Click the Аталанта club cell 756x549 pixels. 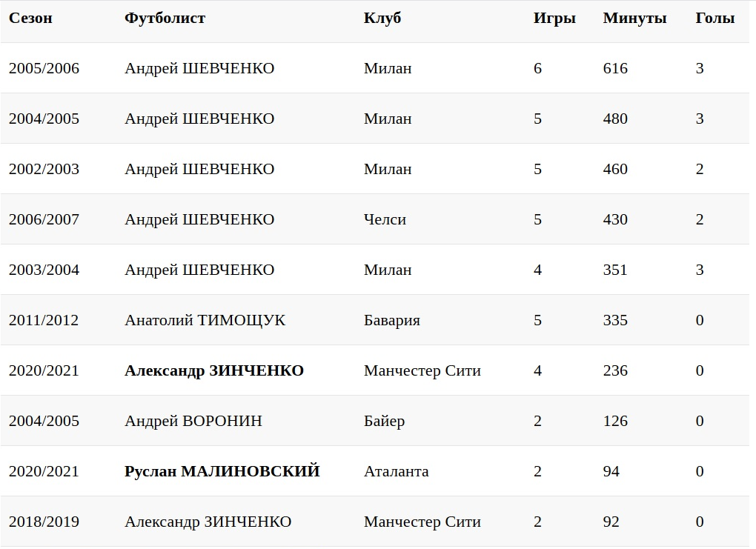(x=396, y=471)
